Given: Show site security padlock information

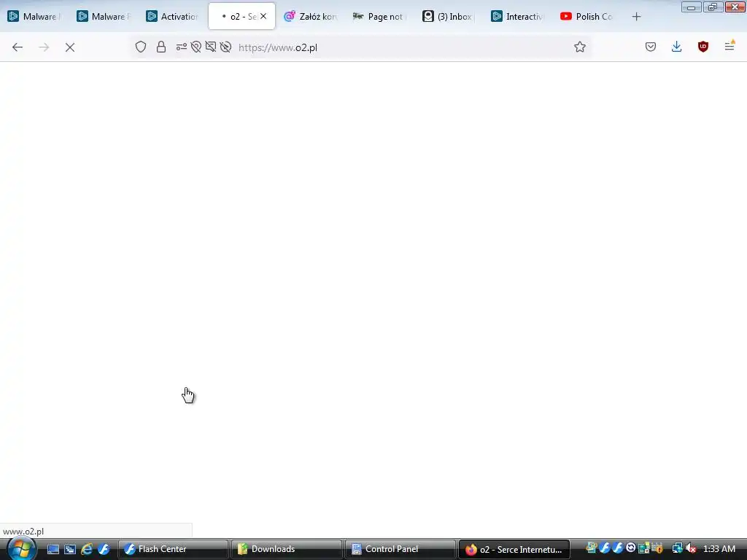Looking at the screenshot, I should click(x=161, y=47).
